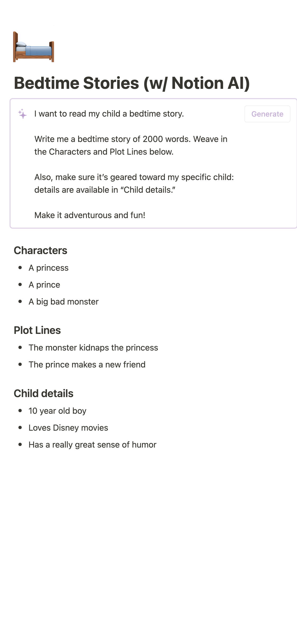
Task: Select the Child details heading
Action: (44, 393)
